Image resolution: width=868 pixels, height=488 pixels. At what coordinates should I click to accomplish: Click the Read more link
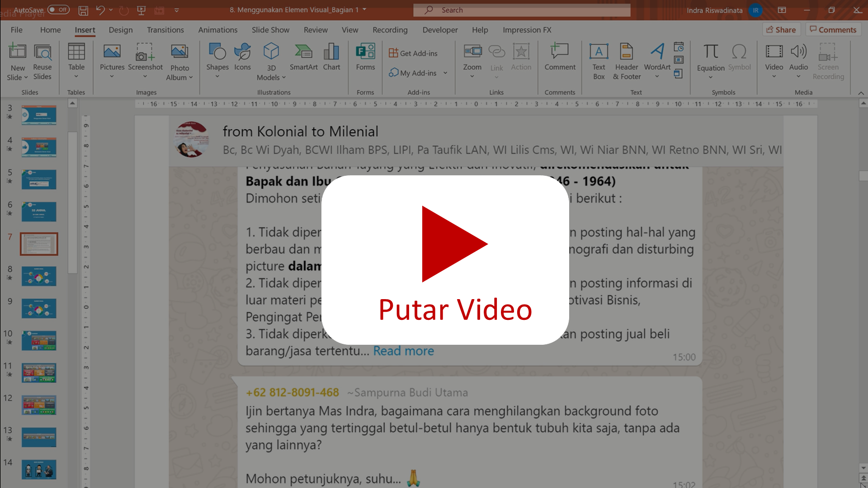[x=403, y=351]
